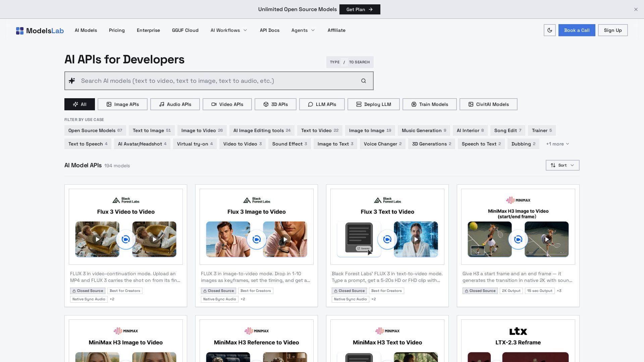The height and width of the screenshot is (362, 644).
Task: Filter by Image to Video use case
Action: tap(202, 130)
